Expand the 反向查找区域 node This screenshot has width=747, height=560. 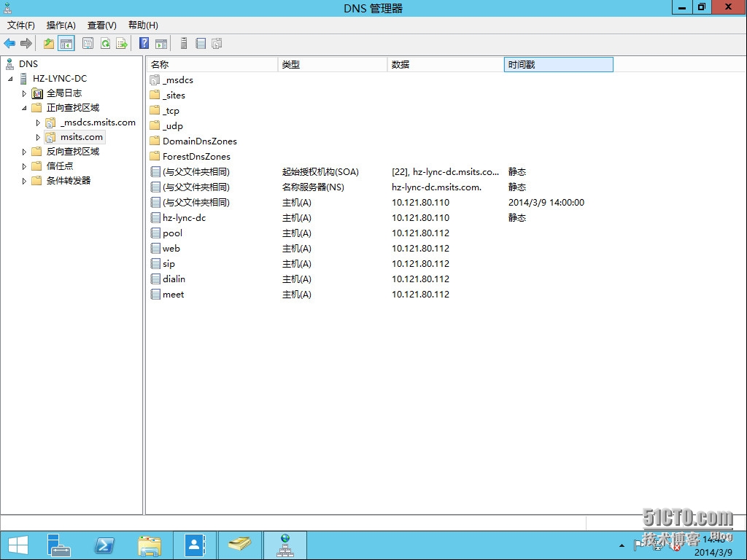(x=24, y=152)
